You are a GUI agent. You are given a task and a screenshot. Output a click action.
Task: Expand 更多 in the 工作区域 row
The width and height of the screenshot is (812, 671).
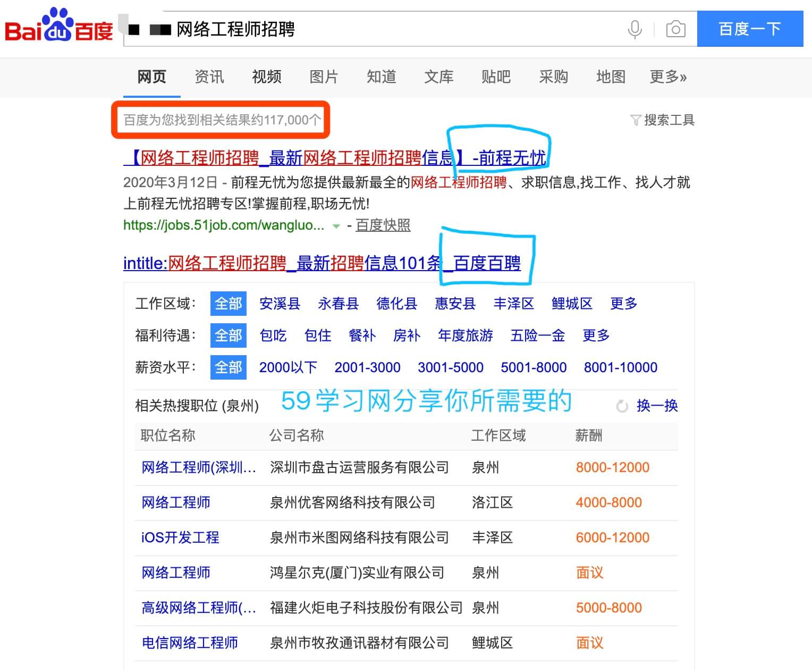tap(623, 304)
